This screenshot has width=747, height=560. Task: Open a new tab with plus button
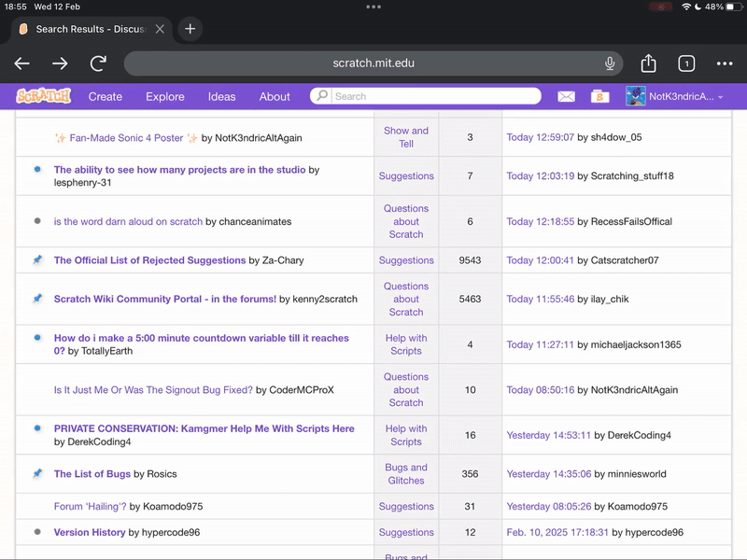coord(190,29)
